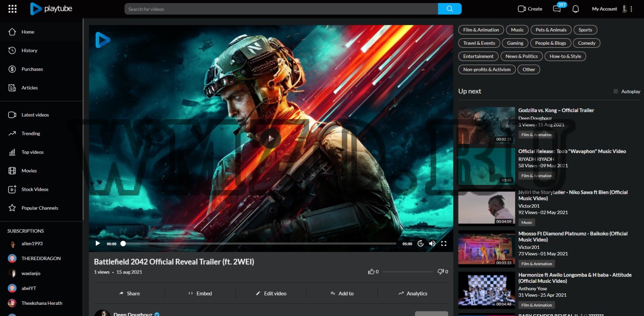Click the Movies film icon
This screenshot has height=316, width=644.
coord(12,171)
